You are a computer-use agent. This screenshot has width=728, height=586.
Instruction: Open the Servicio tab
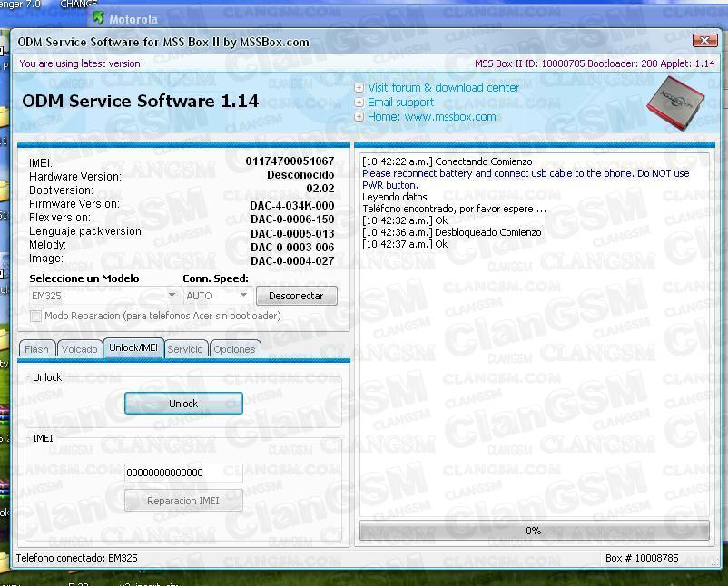point(185,349)
